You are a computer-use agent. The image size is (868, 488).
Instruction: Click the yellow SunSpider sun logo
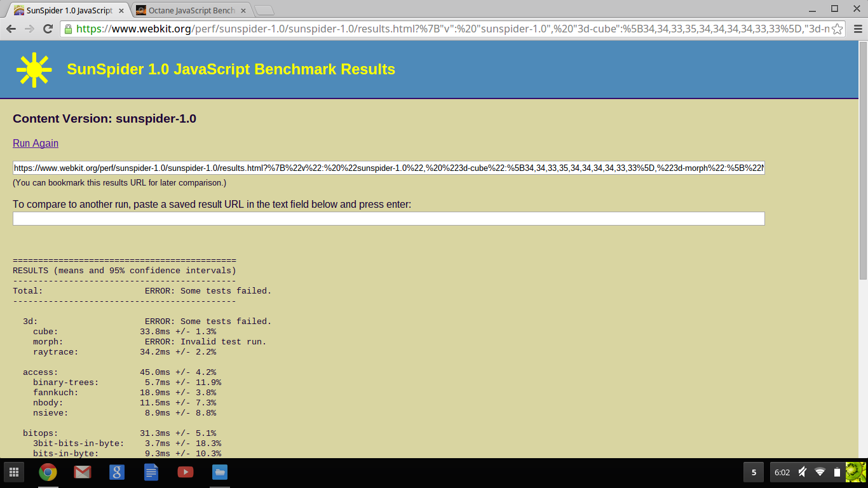[34, 69]
